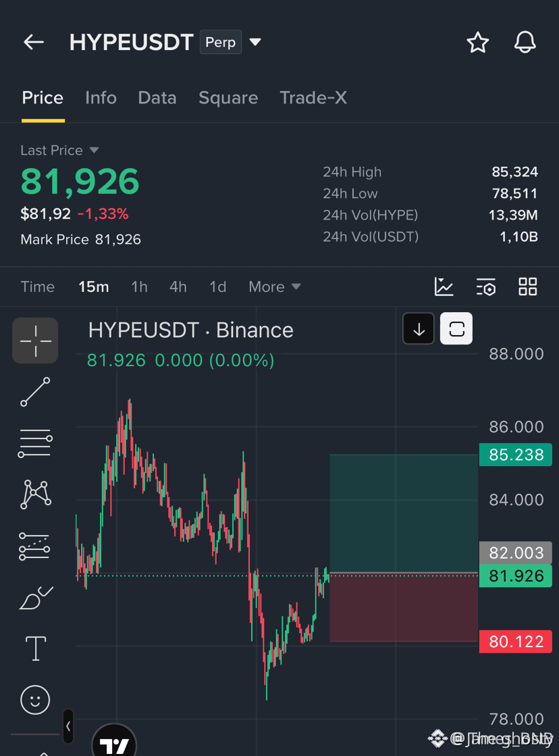Select the crosshair cursor tool
This screenshot has width=559, height=756.
[x=35, y=341]
